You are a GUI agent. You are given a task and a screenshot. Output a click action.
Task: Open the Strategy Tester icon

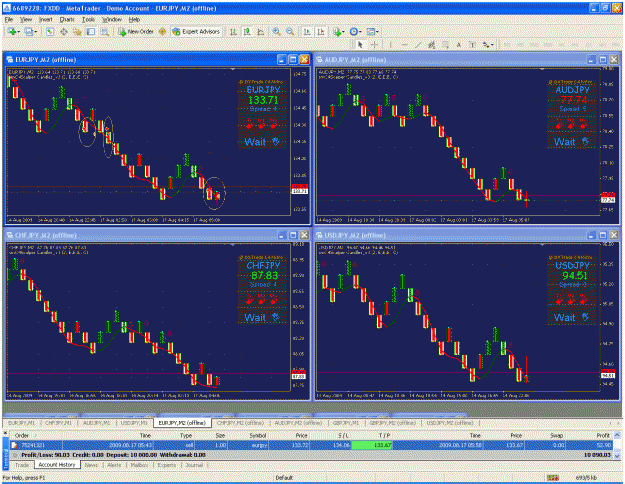104,31
